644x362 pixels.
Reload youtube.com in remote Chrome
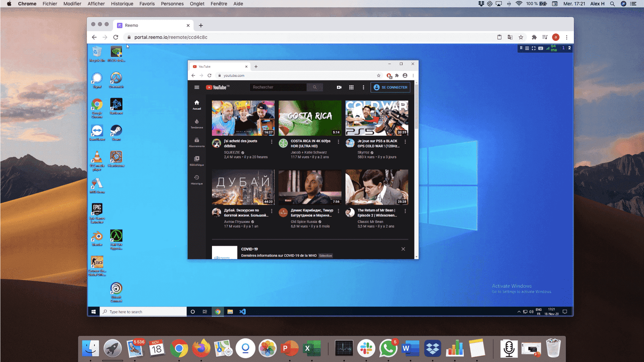209,76
